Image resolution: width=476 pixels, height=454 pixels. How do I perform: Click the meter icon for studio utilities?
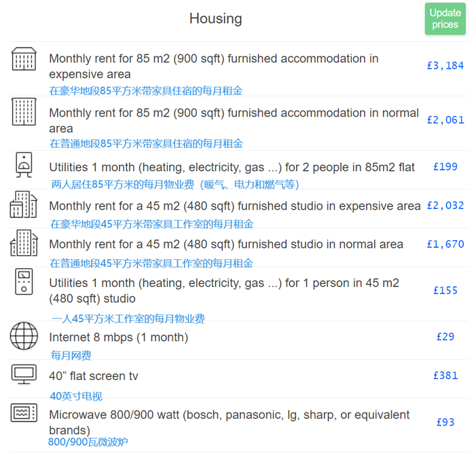pyautogui.click(x=24, y=282)
